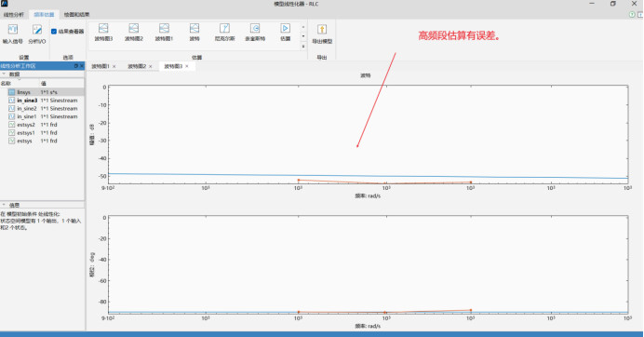644x337 pixels.
Task: Collapse the 信息 section
Action: coord(4,205)
